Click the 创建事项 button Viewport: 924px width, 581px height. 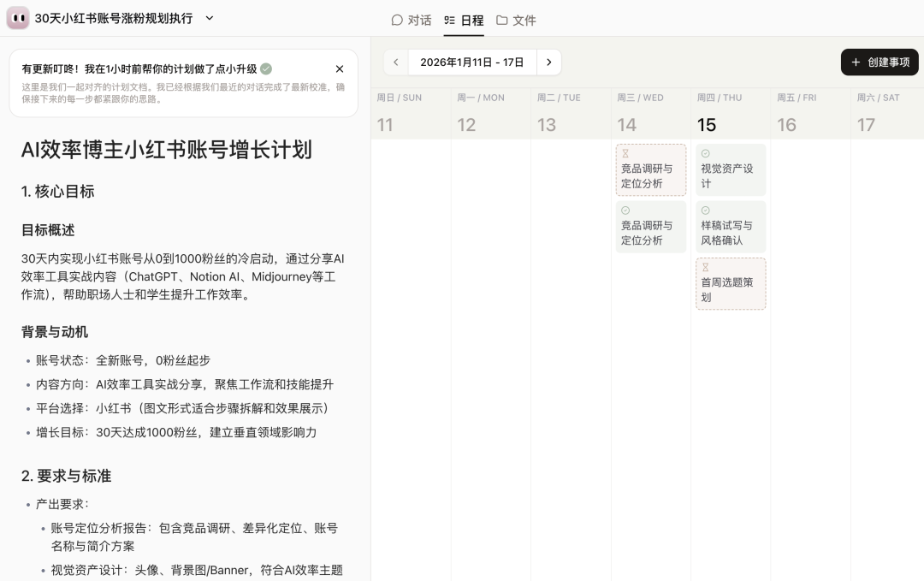tap(880, 62)
